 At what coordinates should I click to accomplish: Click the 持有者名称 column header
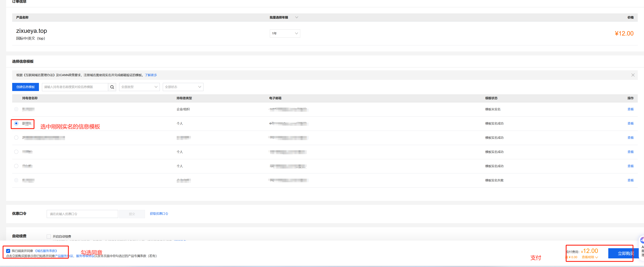pos(30,98)
